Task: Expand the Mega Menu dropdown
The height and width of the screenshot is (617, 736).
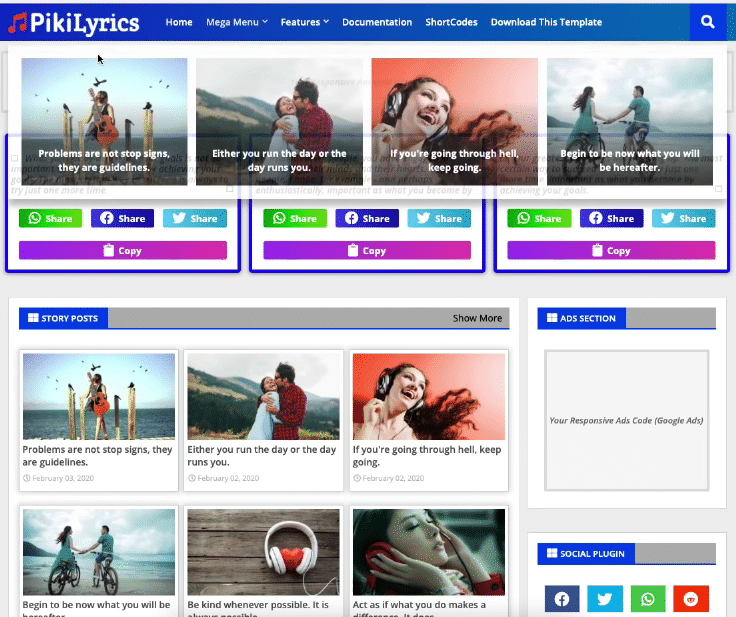Action: (x=237, y=22)
